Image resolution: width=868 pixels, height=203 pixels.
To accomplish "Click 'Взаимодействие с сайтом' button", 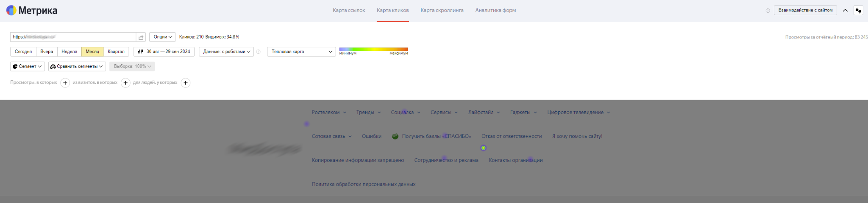I will pos(805,10).
